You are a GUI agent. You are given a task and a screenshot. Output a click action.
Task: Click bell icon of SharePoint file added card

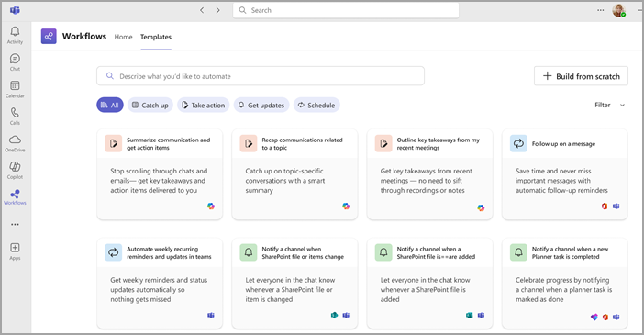click(x=383, y=252)
